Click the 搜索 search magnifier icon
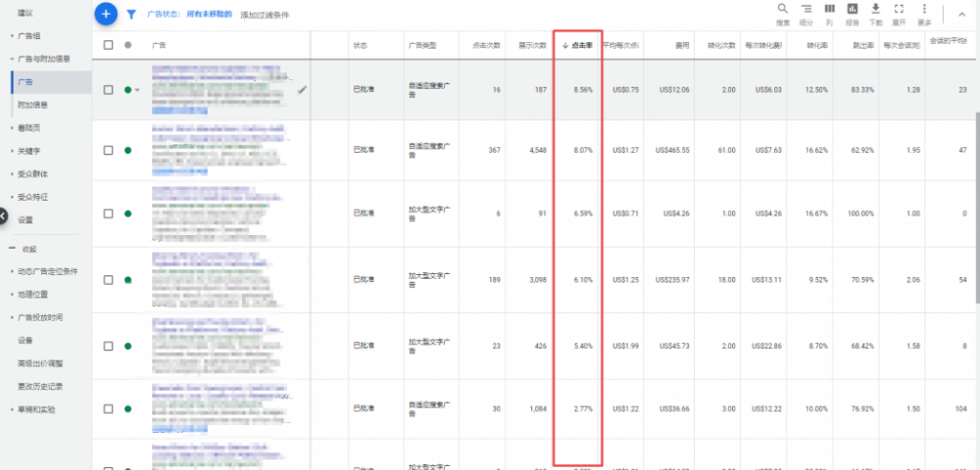The width and height of the screenshot is (980, 470). [782, 9]
